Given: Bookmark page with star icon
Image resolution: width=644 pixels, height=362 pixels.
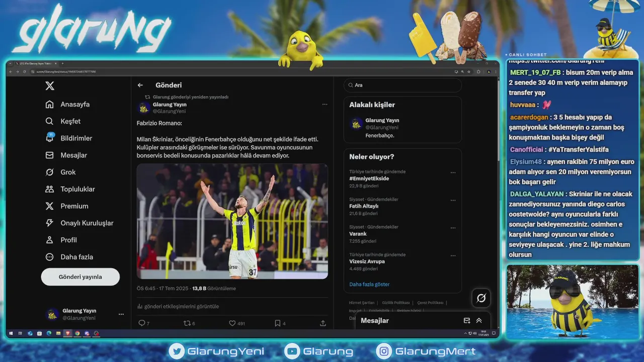Looking at the screenshot, I should click(x=469, y=72).
